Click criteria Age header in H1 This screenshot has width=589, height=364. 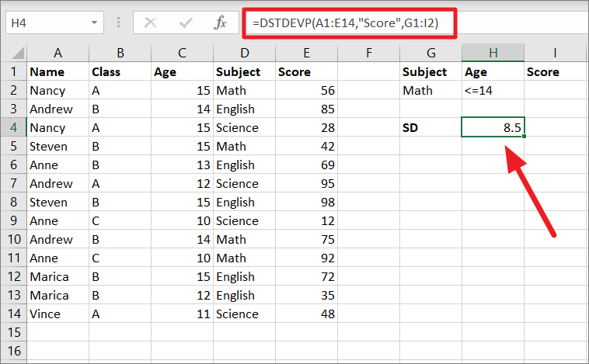click(x=493, y=71)
